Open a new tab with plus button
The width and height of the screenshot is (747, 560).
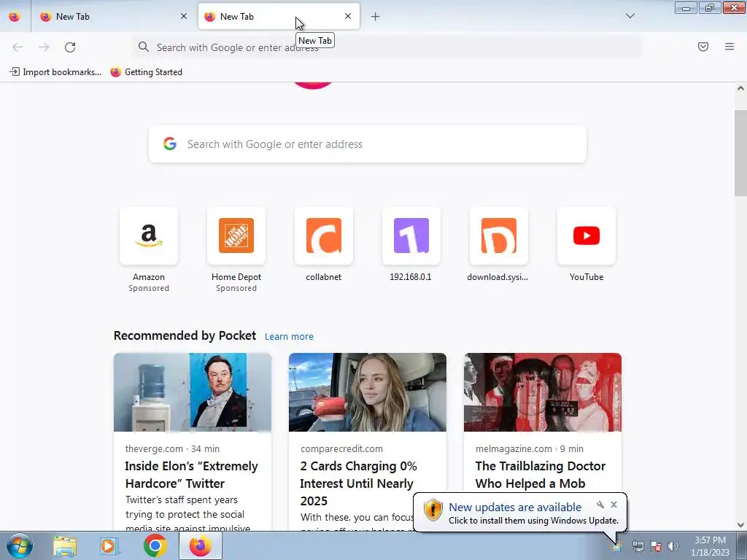[x=376, y=17]
